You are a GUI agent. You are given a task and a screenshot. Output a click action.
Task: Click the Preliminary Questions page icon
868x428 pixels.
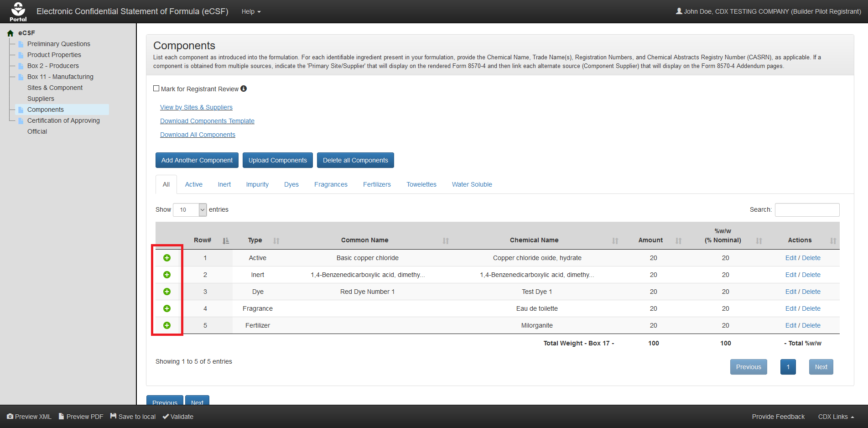(21, 44)
